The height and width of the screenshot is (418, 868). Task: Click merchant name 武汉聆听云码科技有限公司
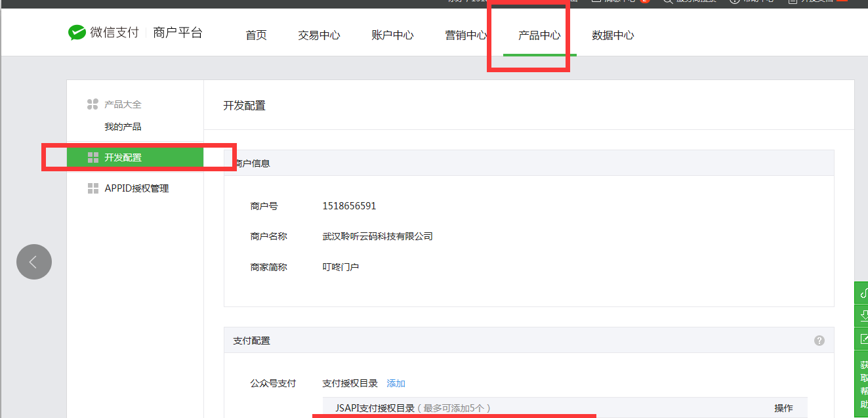point(377,236)
